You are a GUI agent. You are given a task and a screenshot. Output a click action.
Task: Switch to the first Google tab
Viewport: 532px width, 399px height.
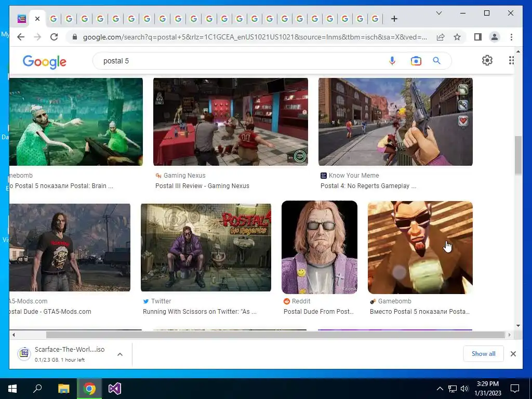coord(54,19)
